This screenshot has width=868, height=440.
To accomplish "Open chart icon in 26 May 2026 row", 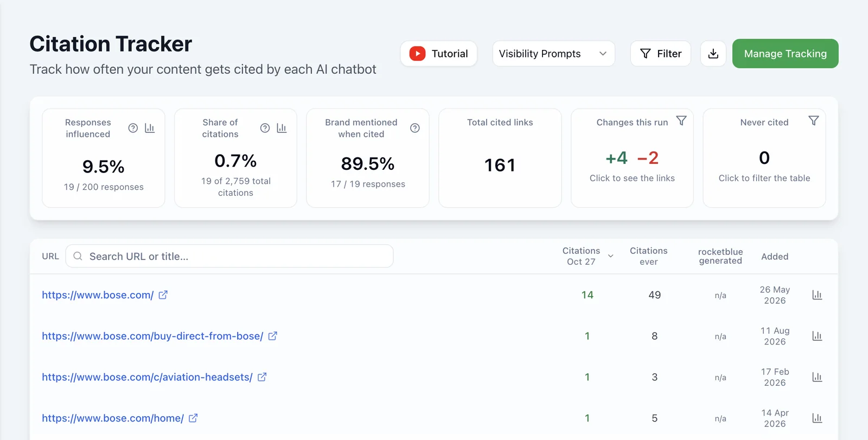I will pyautogui.click(x=817, y=295).
